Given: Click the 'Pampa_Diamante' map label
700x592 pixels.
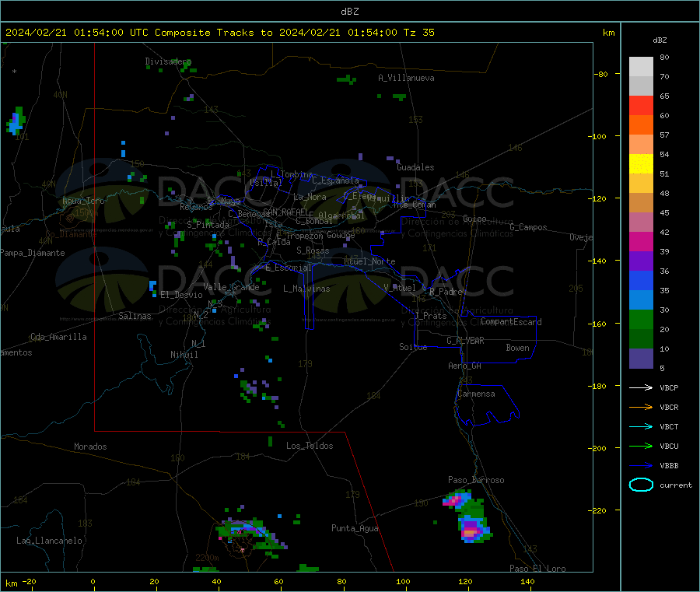Looking at the screenshot, I should click(33, 253).
